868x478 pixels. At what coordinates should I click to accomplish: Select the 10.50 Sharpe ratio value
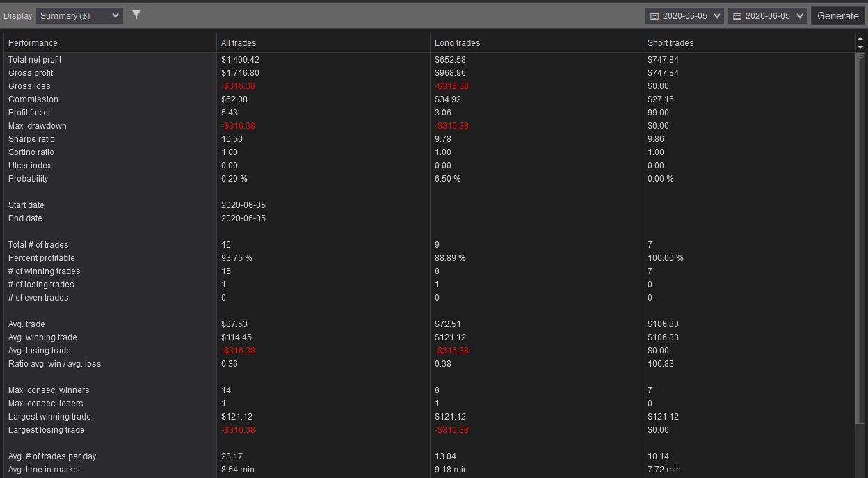(232, 139)
